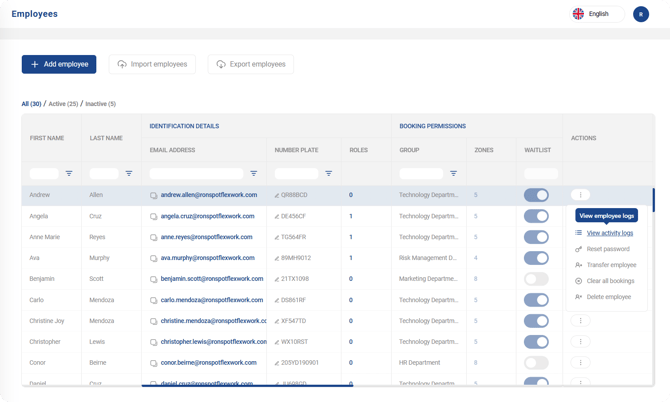Viewport: 670px width, 402px height.
Task: Toggle waitlist for Andrew Allen
Action: pos(536,195)
